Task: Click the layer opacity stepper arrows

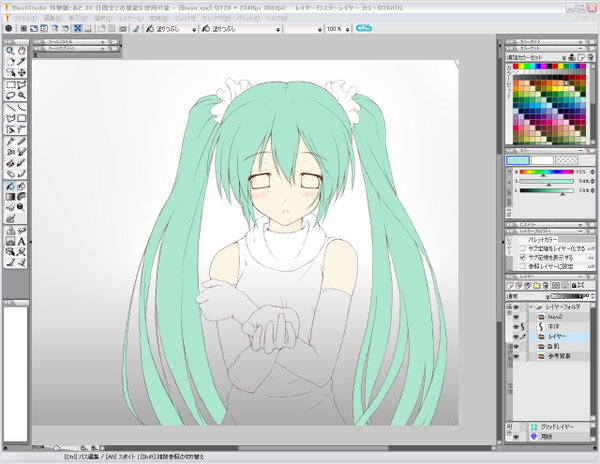Action: pyautogui.click(x=593, y=296)
